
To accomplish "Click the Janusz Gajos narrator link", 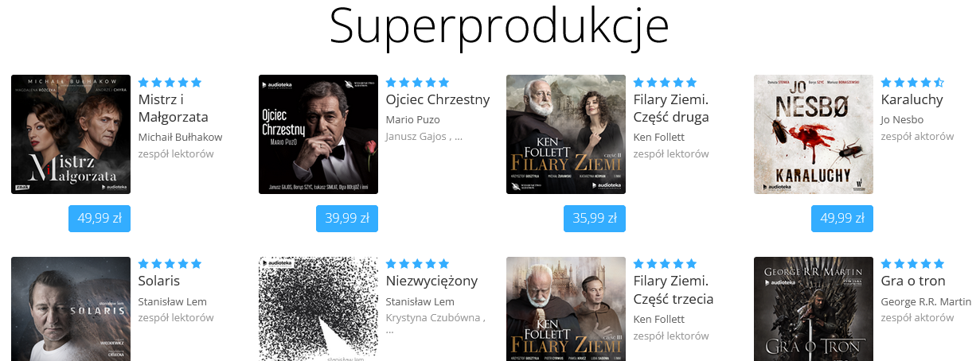I will (417, 136).
